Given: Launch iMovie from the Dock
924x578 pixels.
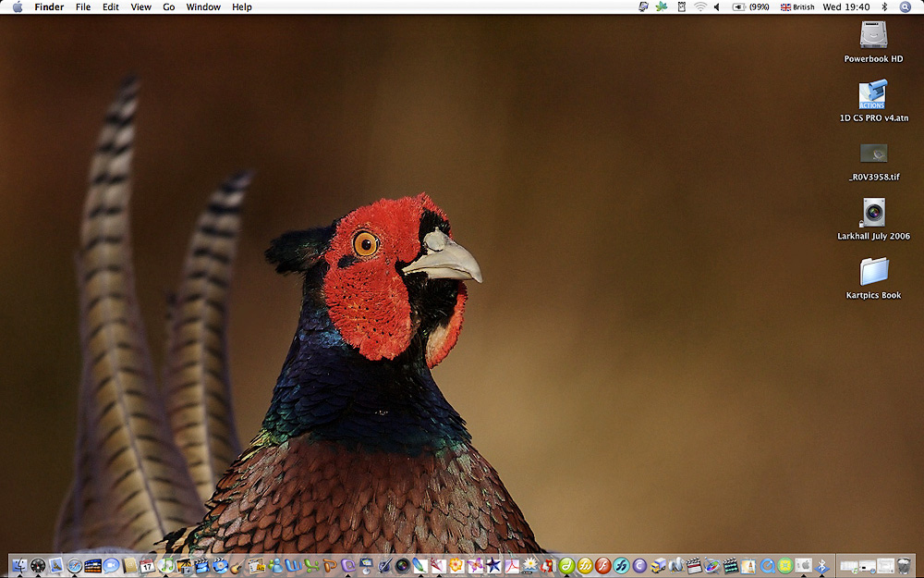Looking at the screenshot, I should pyautogui.click(x=201, y=566).
